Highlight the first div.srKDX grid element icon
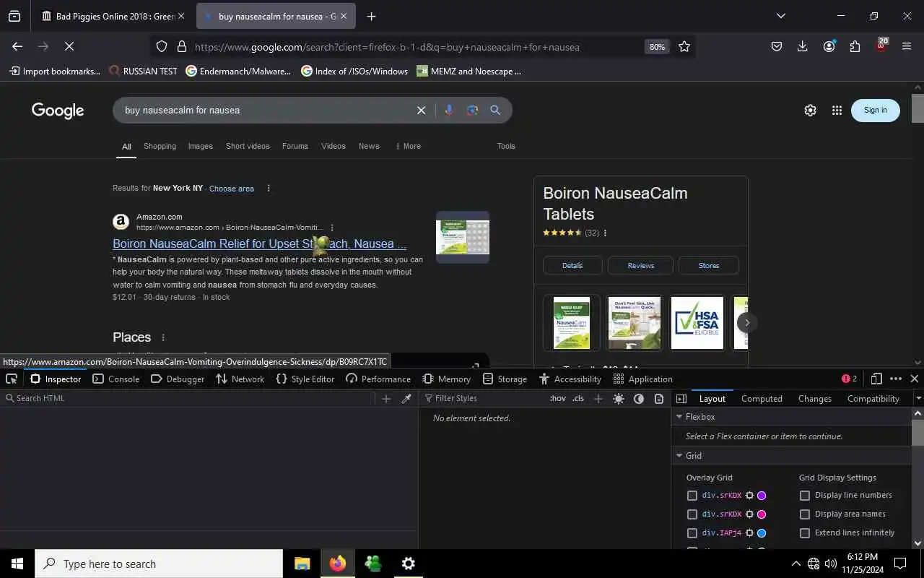924x578 pixels. pos(749,496)
